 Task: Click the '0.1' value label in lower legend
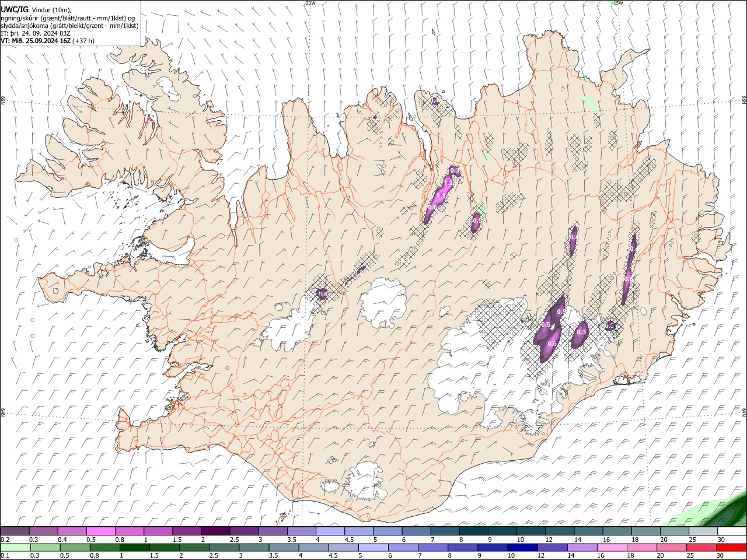(x=5, y=555)
